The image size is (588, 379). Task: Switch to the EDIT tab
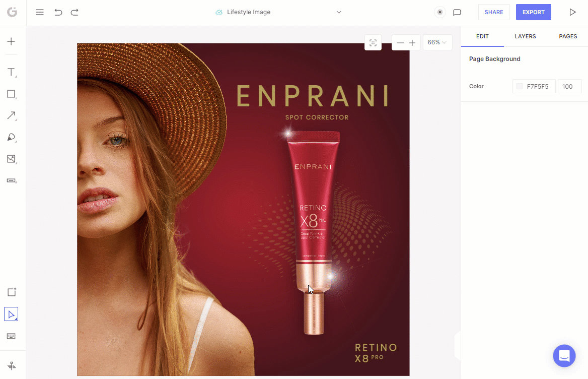click(482, 36)
